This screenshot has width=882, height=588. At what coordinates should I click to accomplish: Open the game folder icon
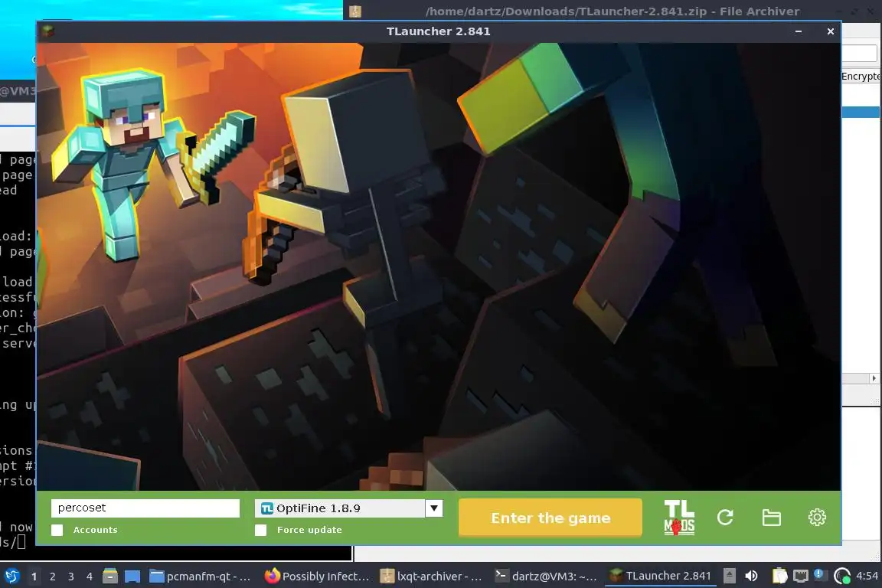[771, 517]
